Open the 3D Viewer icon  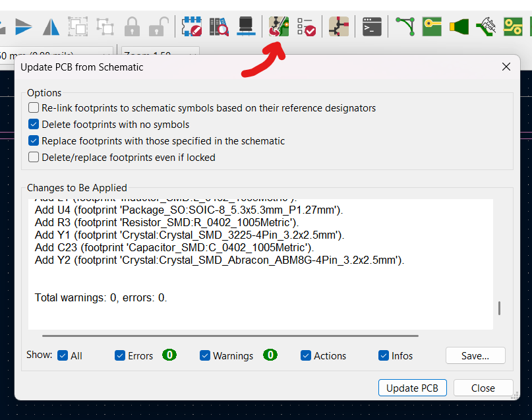pos(246,26)
